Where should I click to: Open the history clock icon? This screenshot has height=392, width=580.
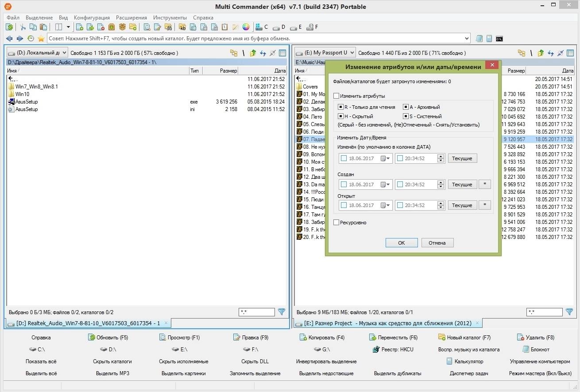coord(31,38)
